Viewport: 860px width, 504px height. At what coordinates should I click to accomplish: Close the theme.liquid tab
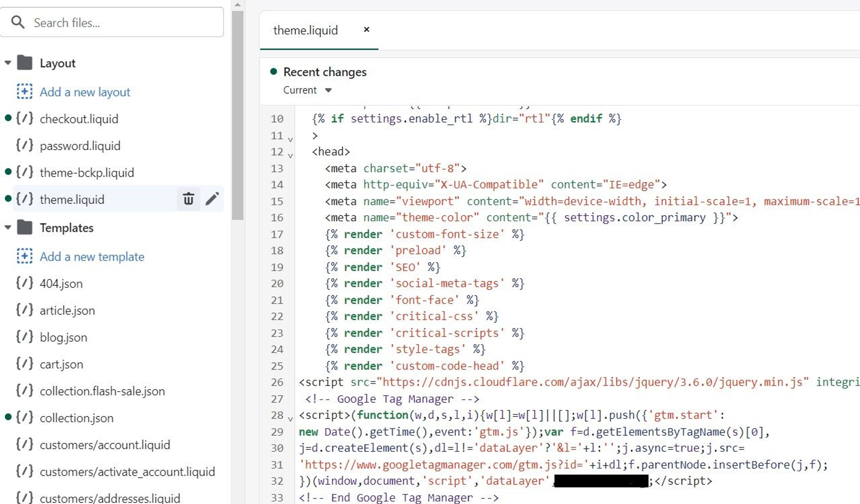[367, 30]
